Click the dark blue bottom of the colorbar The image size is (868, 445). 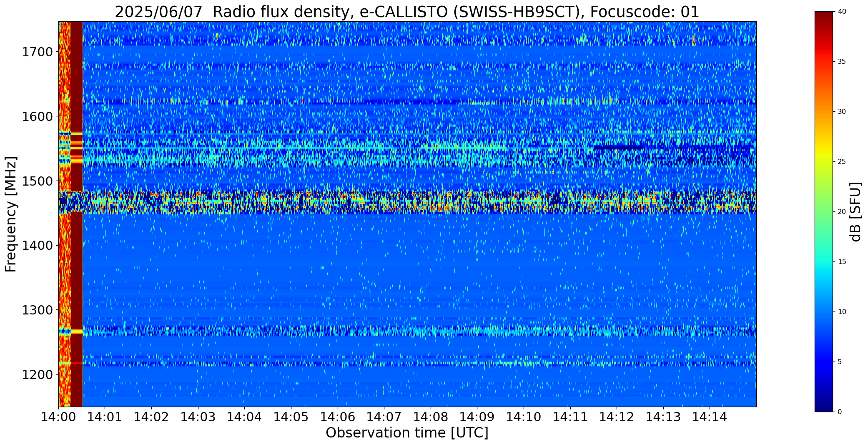(825, 405)
